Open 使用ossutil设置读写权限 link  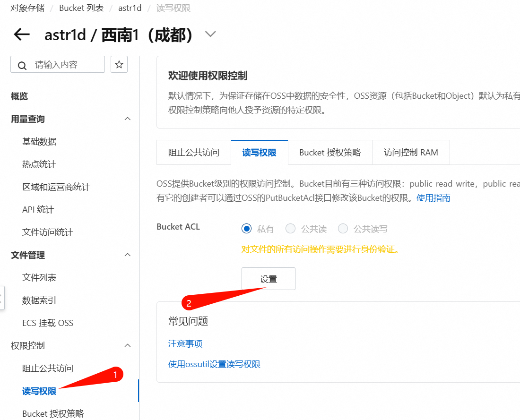214,364
